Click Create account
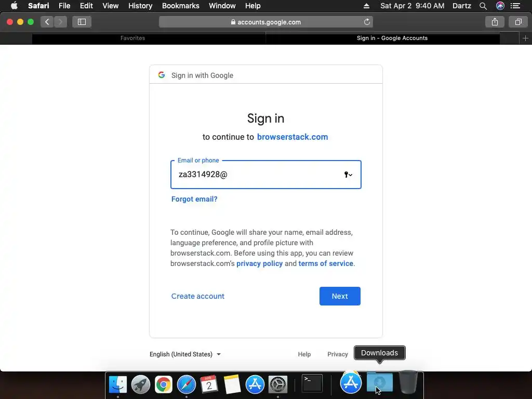The width and height of the screenshot is (532, 399). (x=198, y=296)
